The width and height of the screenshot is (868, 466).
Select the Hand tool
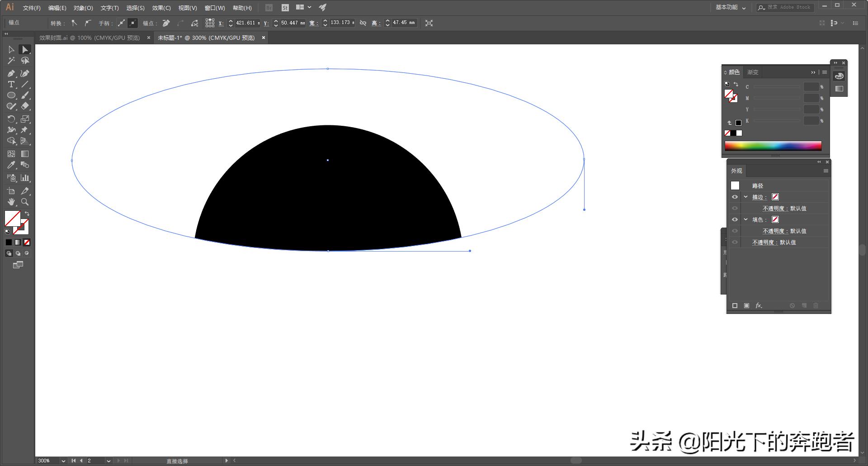pyautogui.click(x=11, y=202)
